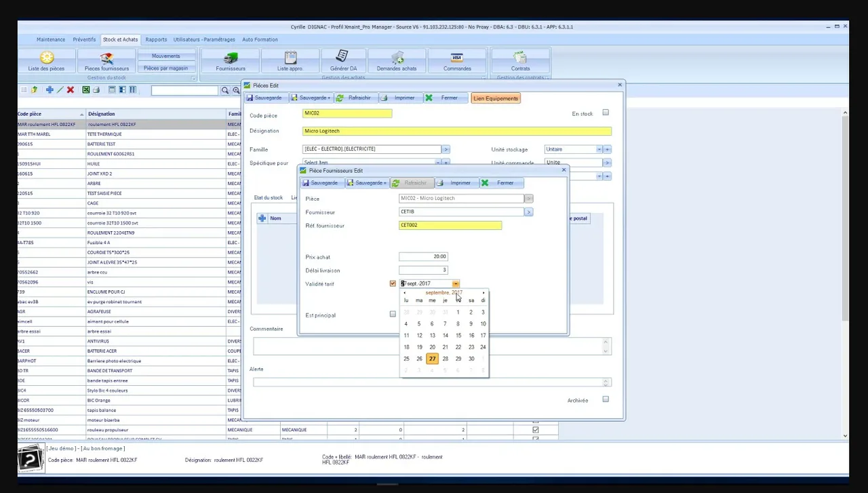Viewport: 868px width, 493px height.
Task: Open Fournisseurs with the truck icon
Action: [231, 61]
